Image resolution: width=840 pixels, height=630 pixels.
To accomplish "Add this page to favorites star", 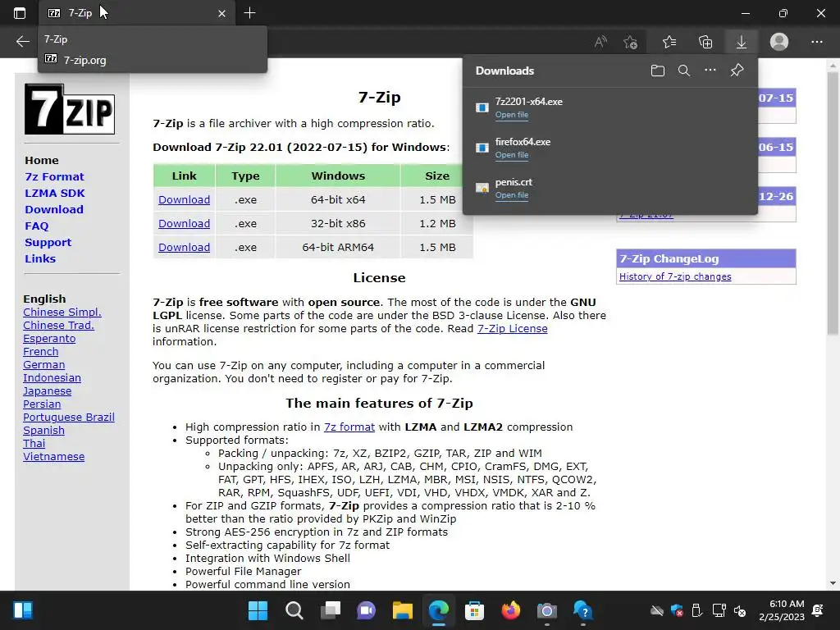I will (x=631, y=42).
